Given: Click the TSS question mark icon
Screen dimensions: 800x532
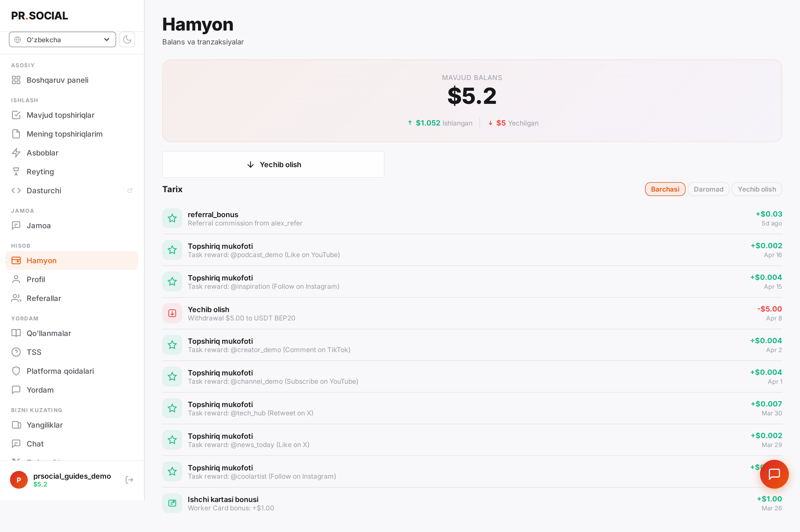Looking at the screenshot, I should 16,352.
